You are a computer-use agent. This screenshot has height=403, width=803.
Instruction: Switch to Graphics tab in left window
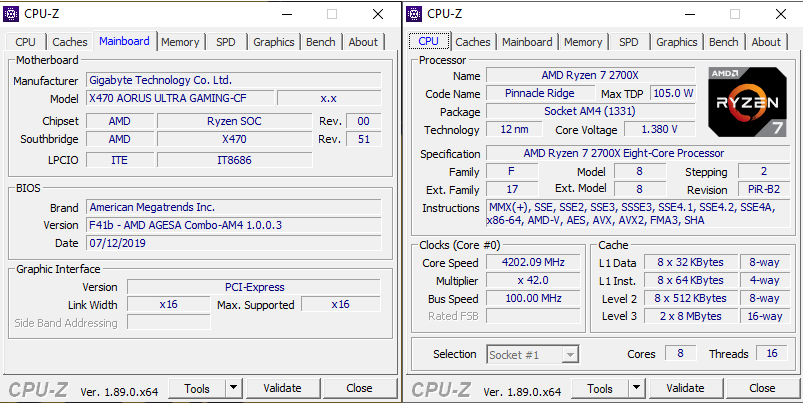[x=273, y=42]
